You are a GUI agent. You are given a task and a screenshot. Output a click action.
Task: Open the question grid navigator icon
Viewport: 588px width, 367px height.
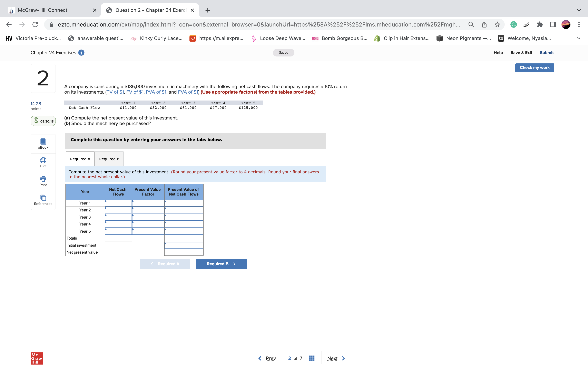(312, 358)
